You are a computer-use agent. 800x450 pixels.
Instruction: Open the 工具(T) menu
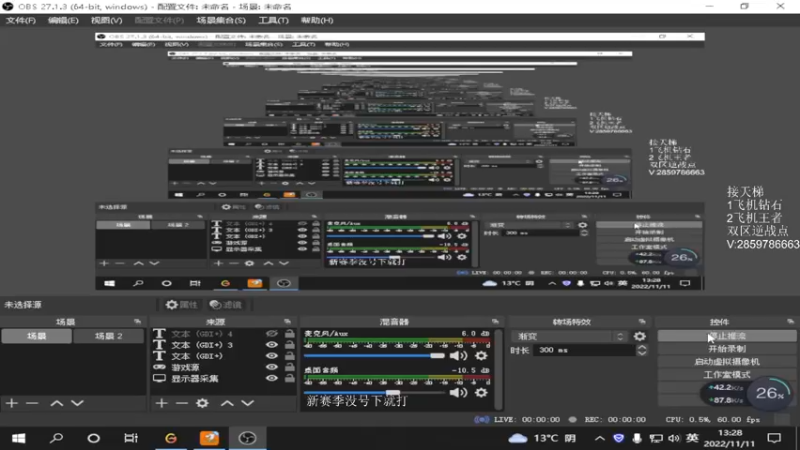tap(273, 20)
